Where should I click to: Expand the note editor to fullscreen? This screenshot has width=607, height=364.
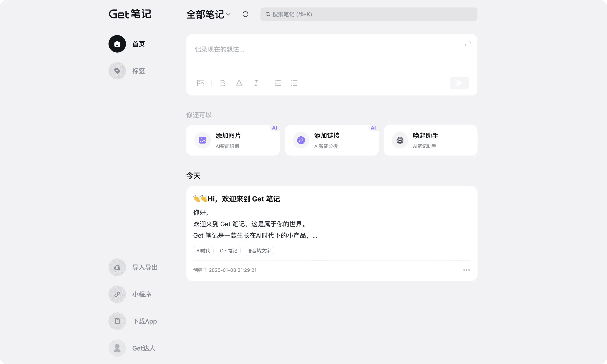click(467, 43)
